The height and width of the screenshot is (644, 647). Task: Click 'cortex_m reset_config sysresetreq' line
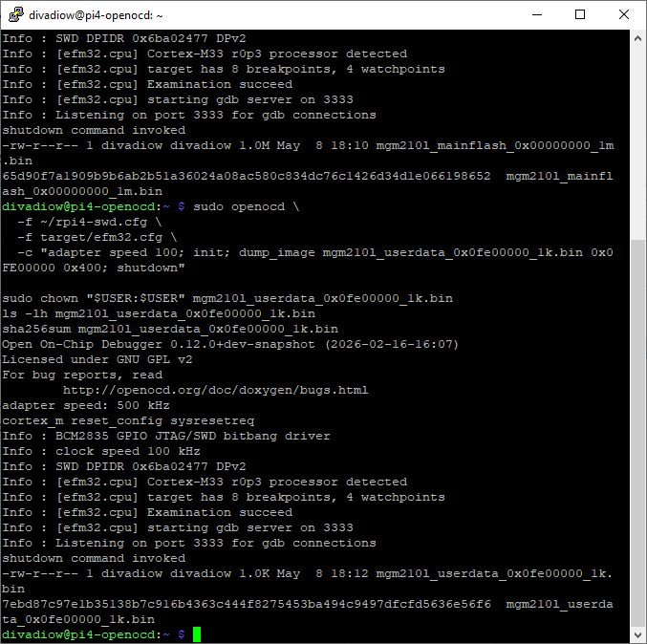tap(128, 420)
